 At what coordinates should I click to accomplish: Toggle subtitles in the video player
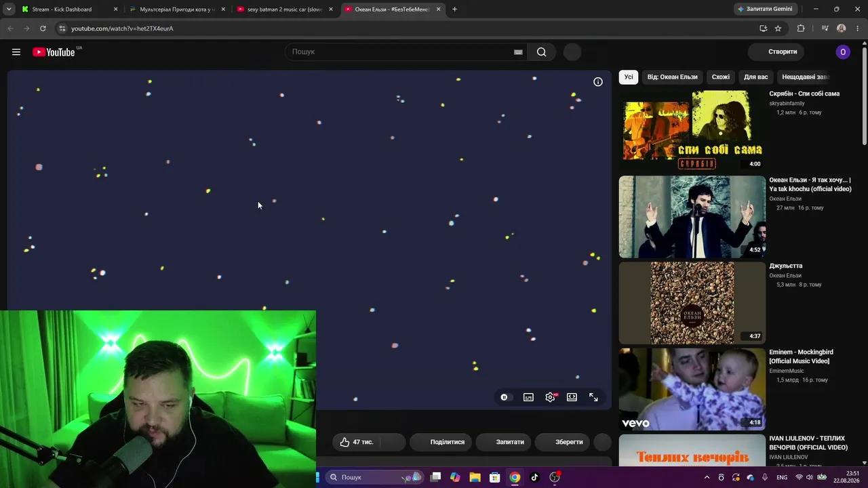(528, 397)
